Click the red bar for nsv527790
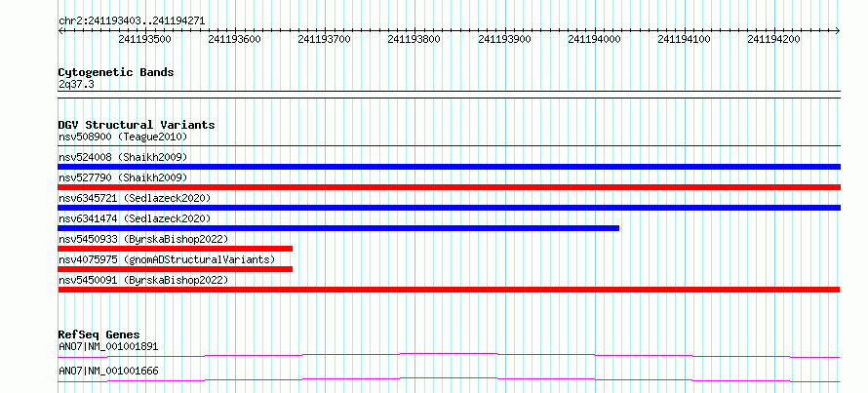This screenshot has width=868, height=393. 449,187
